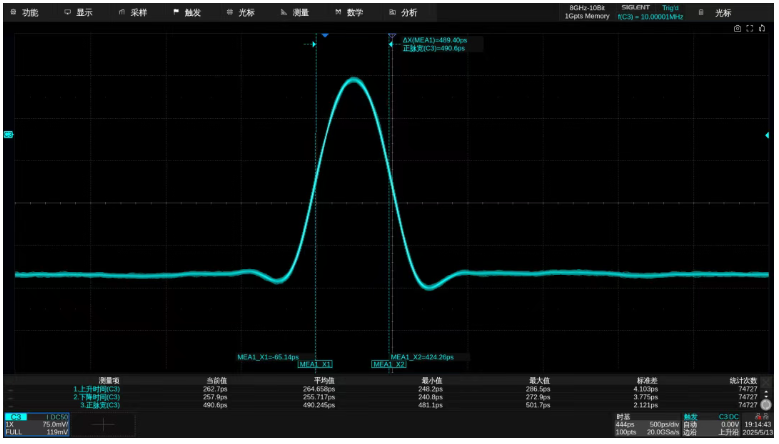Viewport: 779px width, 444px height.
Task: Click the trigger level 0.00V value
Action: coord(730,425)
